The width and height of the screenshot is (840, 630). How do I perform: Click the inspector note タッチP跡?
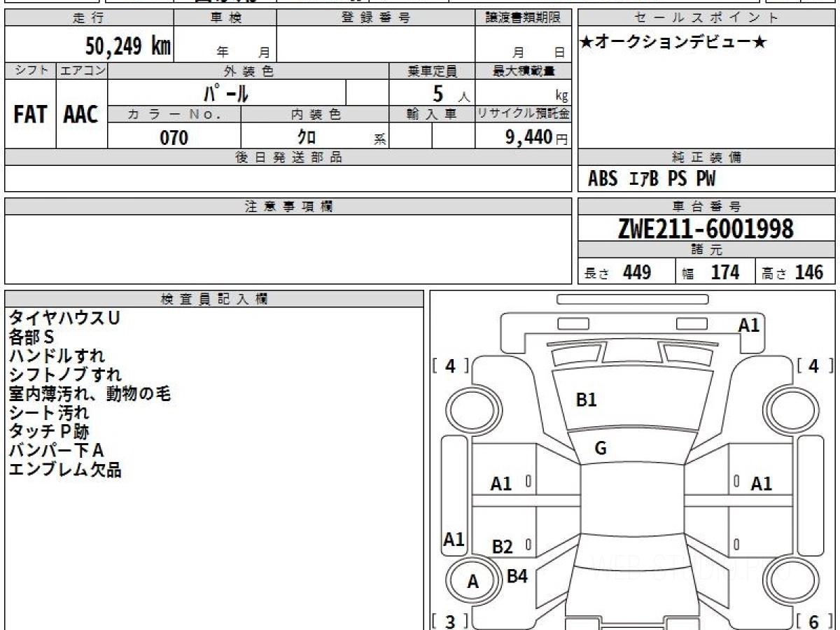pos(49,431)
